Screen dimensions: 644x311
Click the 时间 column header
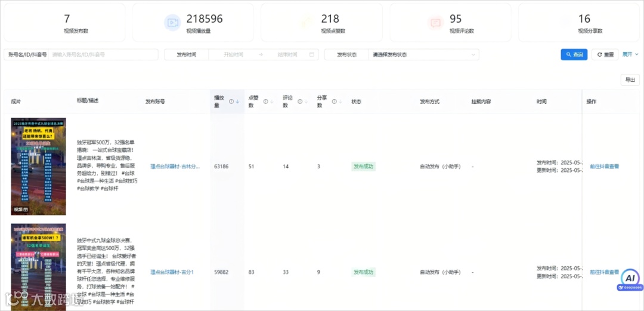541,101
